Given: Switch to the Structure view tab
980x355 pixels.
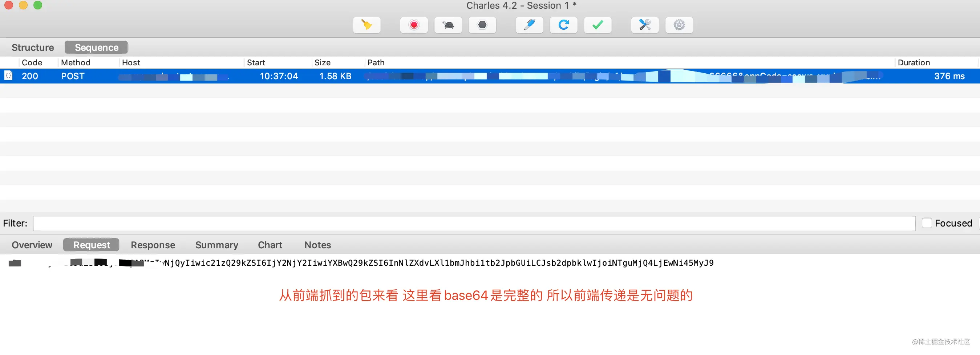Looking at the screenshot, I should (x=33, y=48).
